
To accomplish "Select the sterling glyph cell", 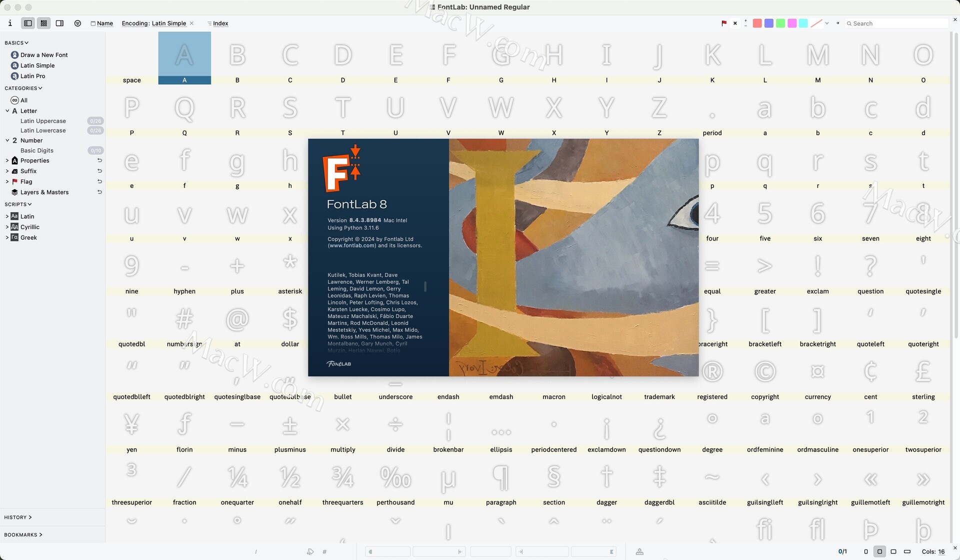I will coord(923,375).
